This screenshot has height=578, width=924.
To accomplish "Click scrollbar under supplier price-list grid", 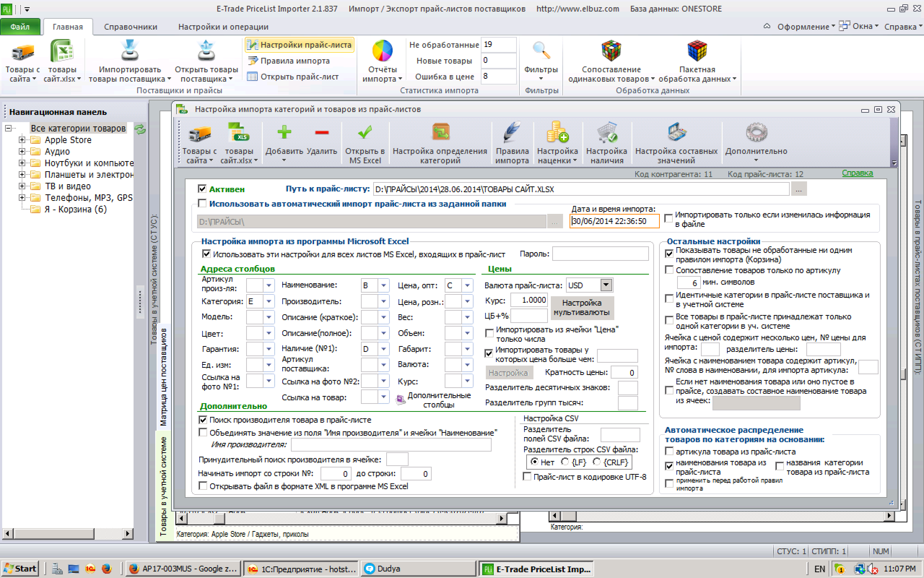I will click(721, 516).
